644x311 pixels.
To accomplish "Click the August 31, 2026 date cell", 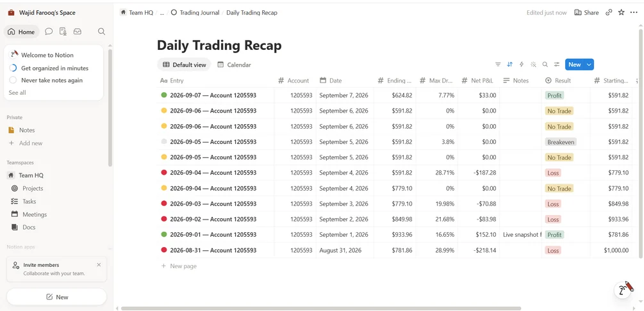I will (x=345, y=250).
